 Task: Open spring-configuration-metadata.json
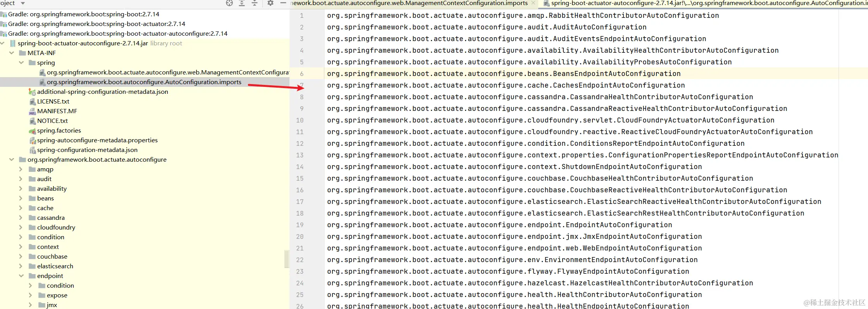[87, 150]
